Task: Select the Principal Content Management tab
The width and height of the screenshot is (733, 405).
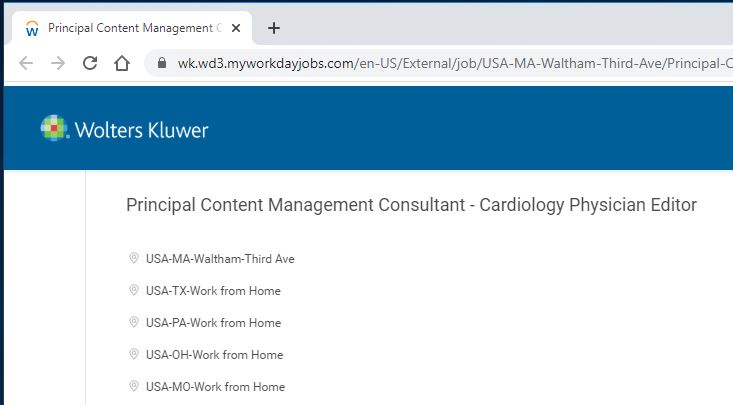Action: [133, 28]
